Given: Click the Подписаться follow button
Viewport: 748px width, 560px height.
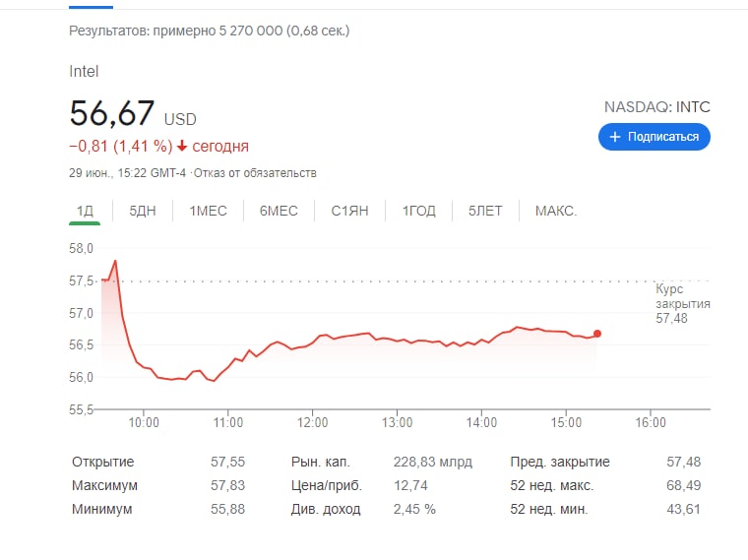Looking at the screenshot, I should 654,137.
